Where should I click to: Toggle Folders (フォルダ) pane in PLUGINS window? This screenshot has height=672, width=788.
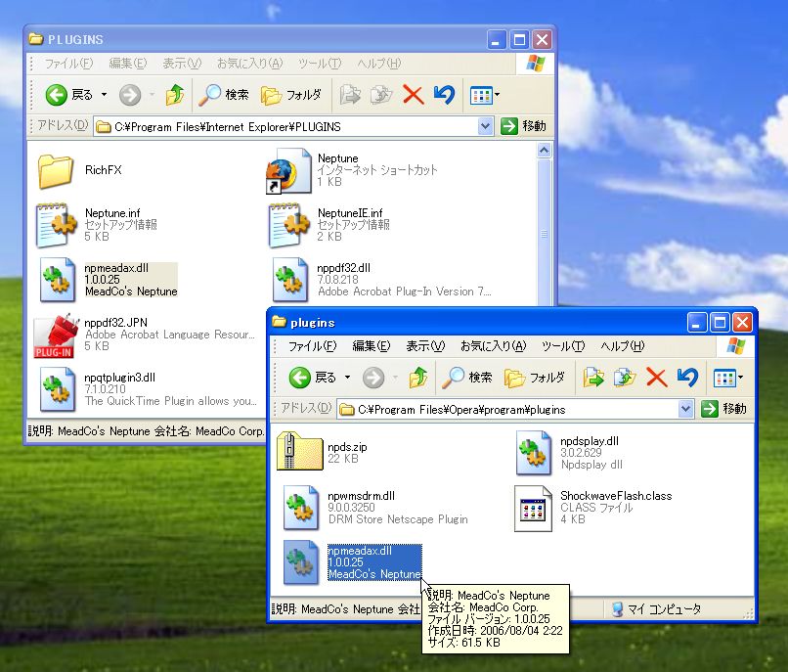pyautogui.click(x=291, y=95)
